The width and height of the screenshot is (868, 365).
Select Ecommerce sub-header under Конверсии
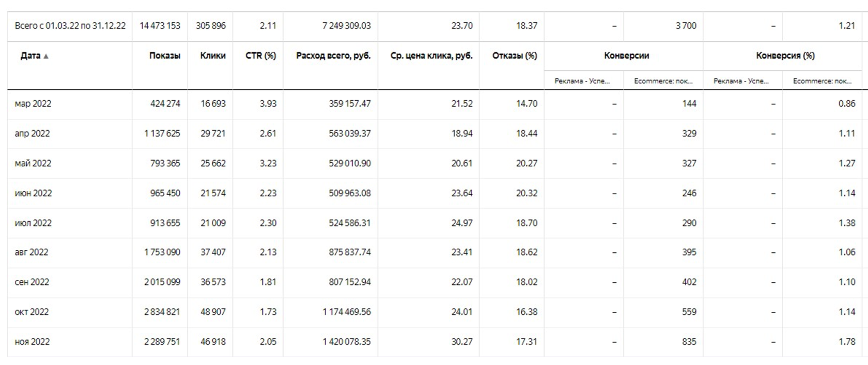tap(663, 81)
